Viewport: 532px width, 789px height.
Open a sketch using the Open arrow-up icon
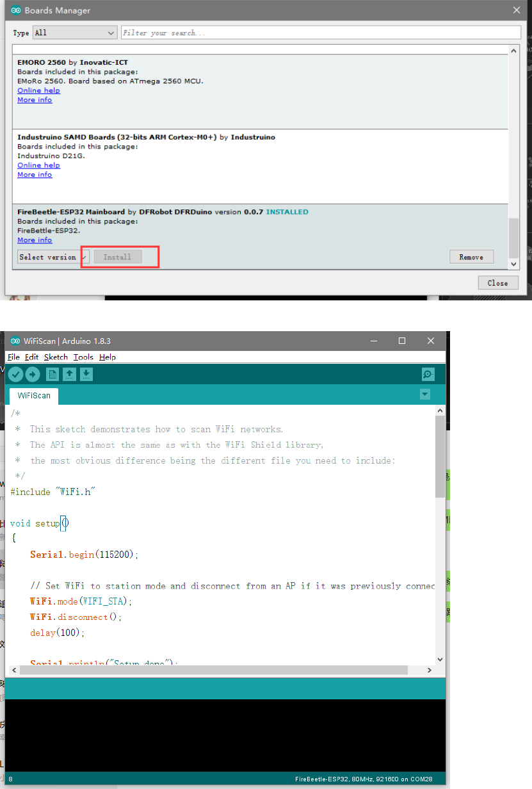(x=70, y=375)
